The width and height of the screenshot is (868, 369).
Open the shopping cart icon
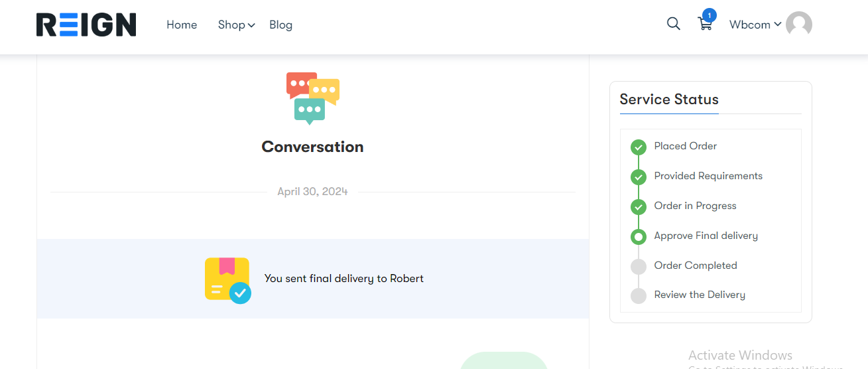705,25
